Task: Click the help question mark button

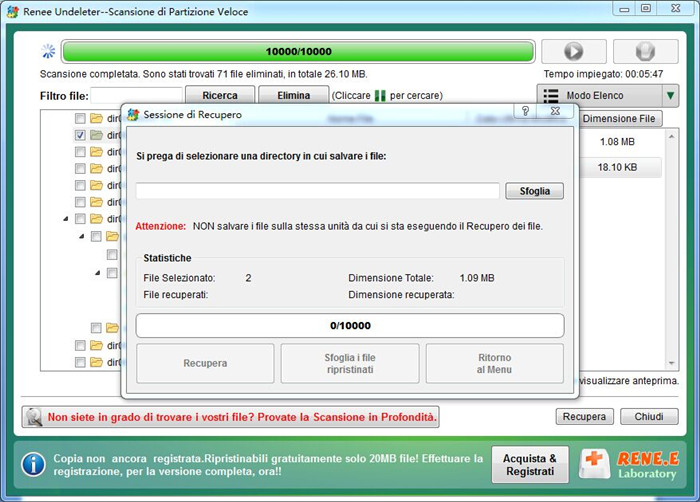Action: [x=525, y=111]
